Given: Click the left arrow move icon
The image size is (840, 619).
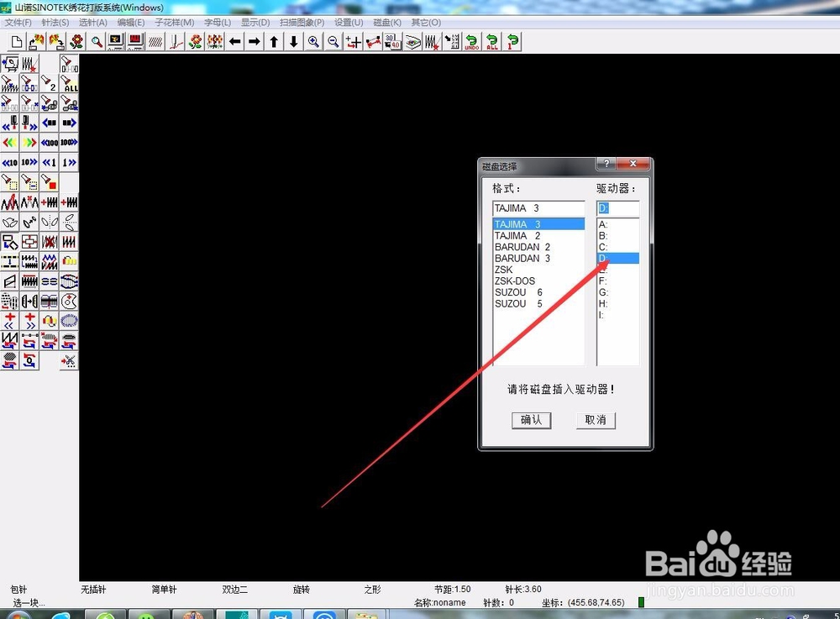Looking at the screenshot, I should pos(234,42).
